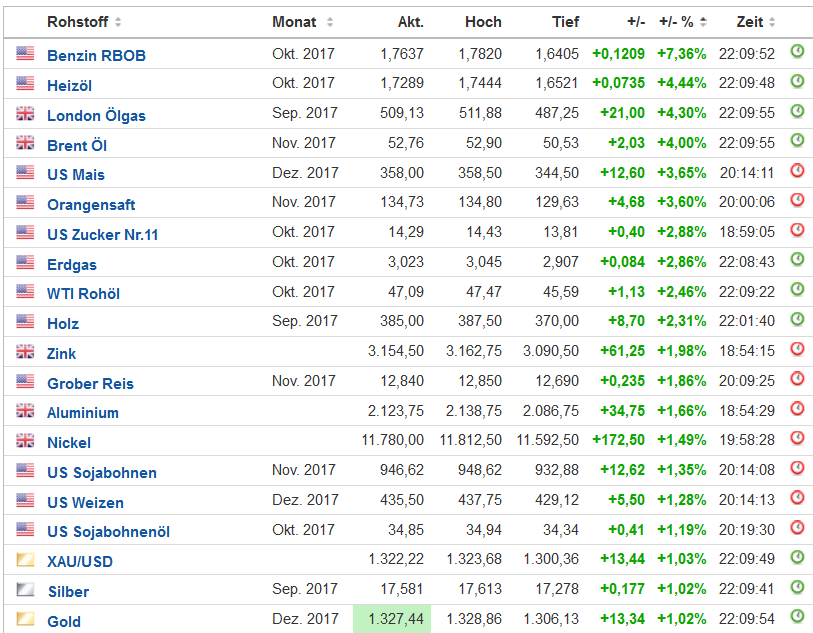Sort by Zeit using its sort arrow

[x=771, y=22]
